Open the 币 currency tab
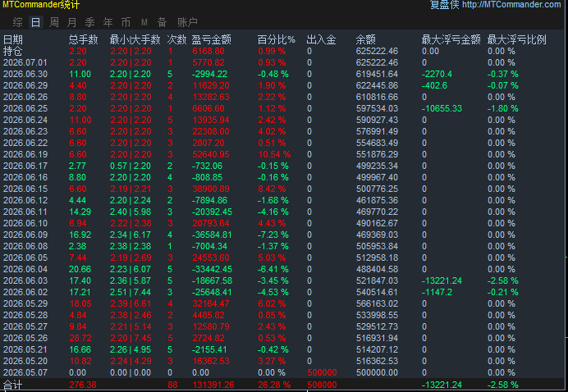This screenshot has width=568, height=392. click(x=126, y=22)
